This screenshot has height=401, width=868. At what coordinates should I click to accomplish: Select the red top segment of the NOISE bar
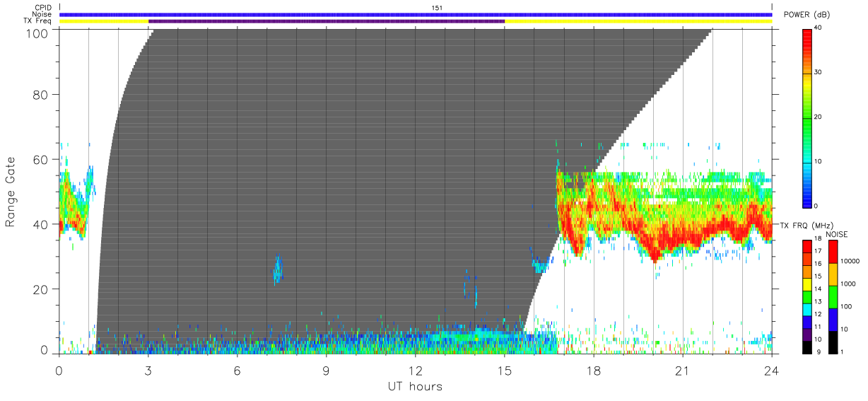832,252
